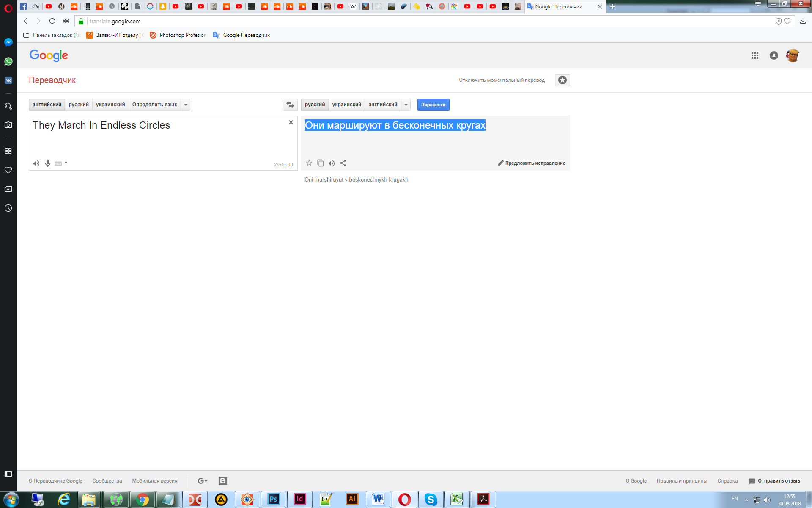Open Photoshop Profesion bookmark

point(178,35)
